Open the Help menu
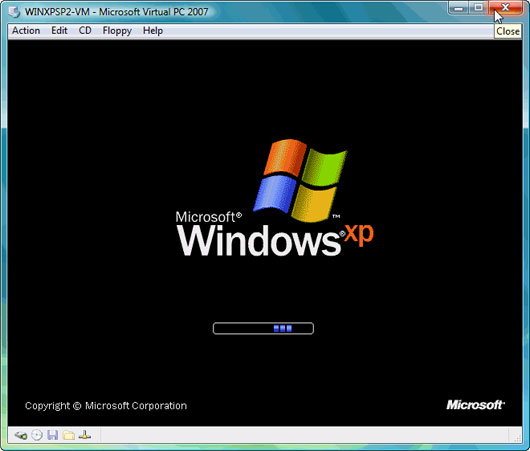Screen dimensions: 530x451 [x=153, y=31]
